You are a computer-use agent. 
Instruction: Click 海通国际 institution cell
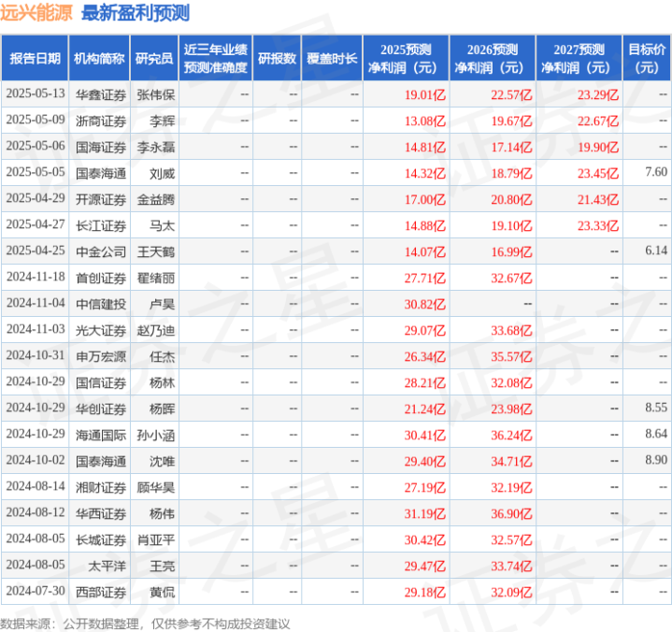(101, 435)
